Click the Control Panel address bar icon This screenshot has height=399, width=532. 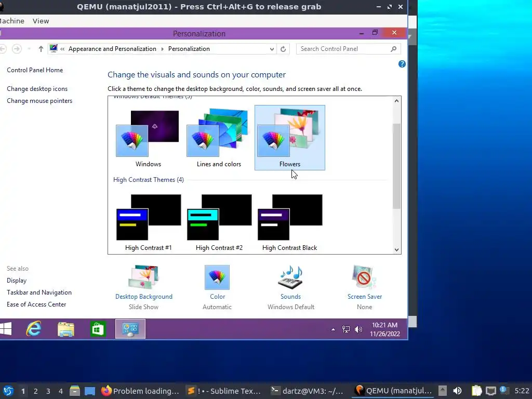[x=54, y=48]
